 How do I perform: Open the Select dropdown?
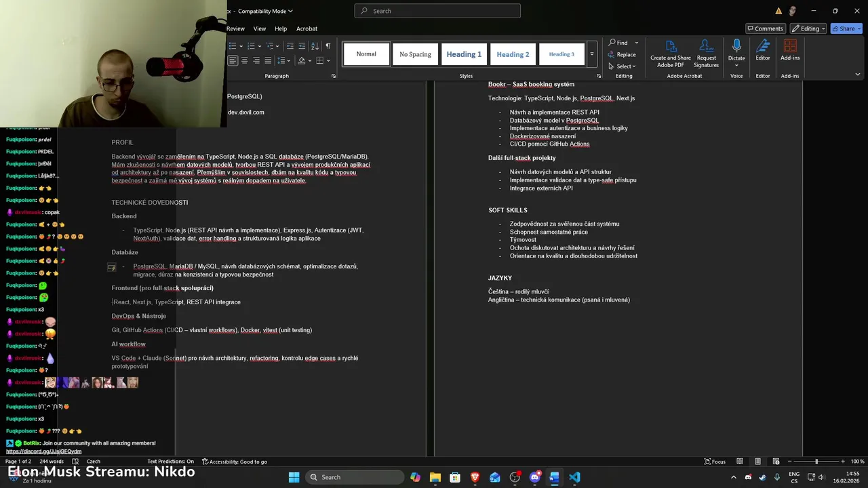point(622,66)
